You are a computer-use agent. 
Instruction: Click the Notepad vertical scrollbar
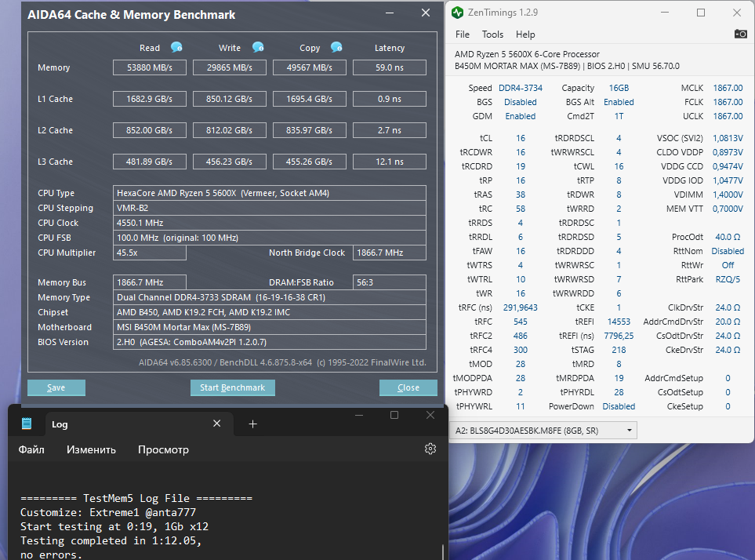pos(443,552)
